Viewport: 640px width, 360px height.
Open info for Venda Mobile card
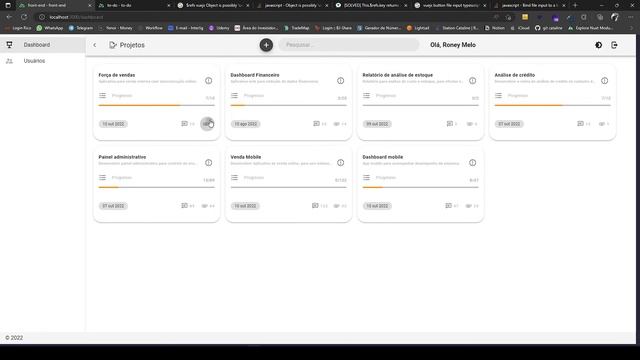340,163
